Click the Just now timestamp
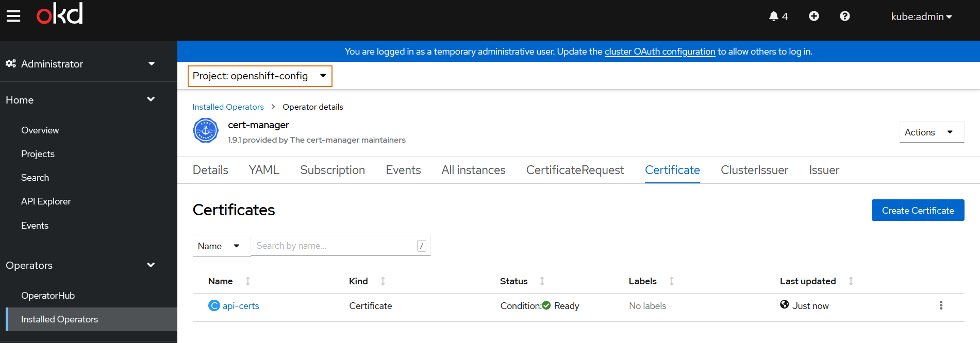This screenshot has height=343, width=980. click(810, 306)
